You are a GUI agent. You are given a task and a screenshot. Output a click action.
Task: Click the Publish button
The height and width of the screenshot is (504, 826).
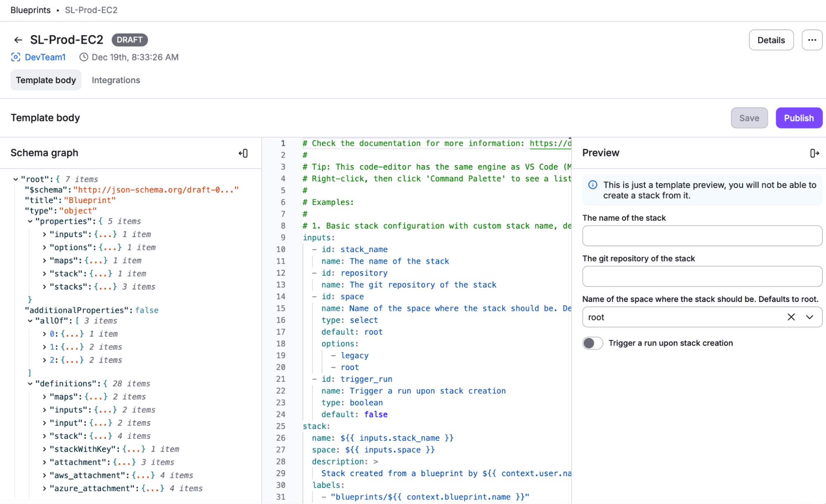click(x=799, y=118)
